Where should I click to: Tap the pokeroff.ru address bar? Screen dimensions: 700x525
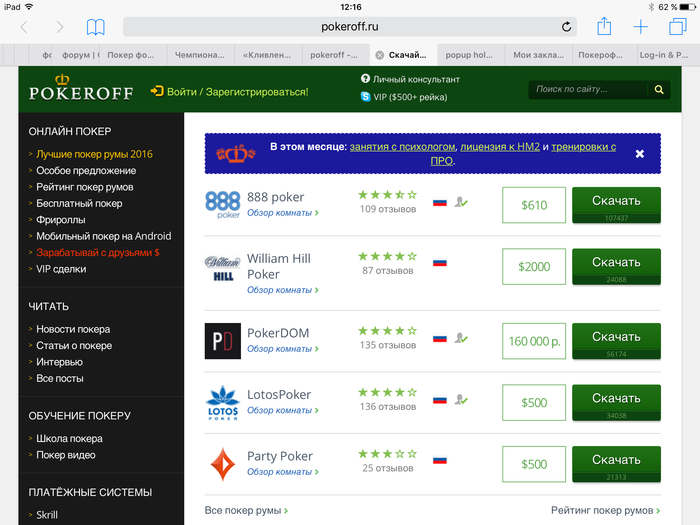click(350, 27)
